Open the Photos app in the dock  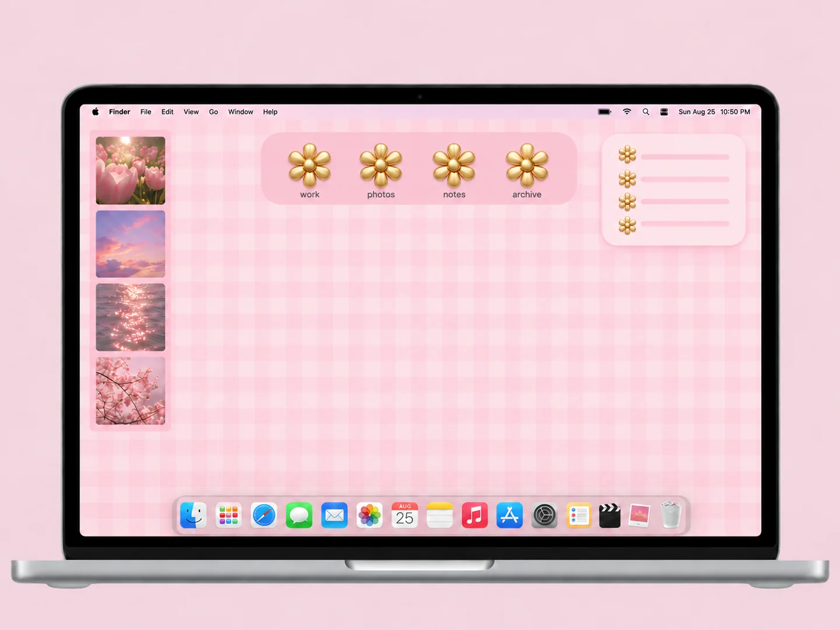(369, 516)
